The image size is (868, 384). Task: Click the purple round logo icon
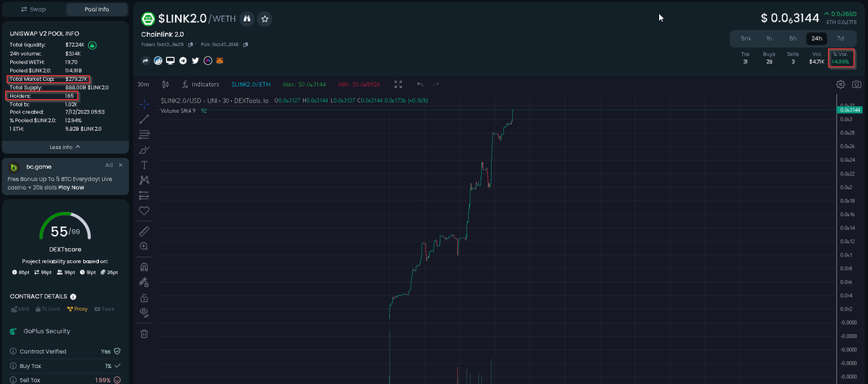click(x=208, y=61)
